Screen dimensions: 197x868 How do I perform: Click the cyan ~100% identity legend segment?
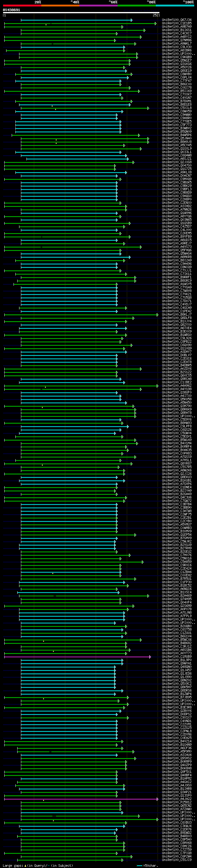175,6
